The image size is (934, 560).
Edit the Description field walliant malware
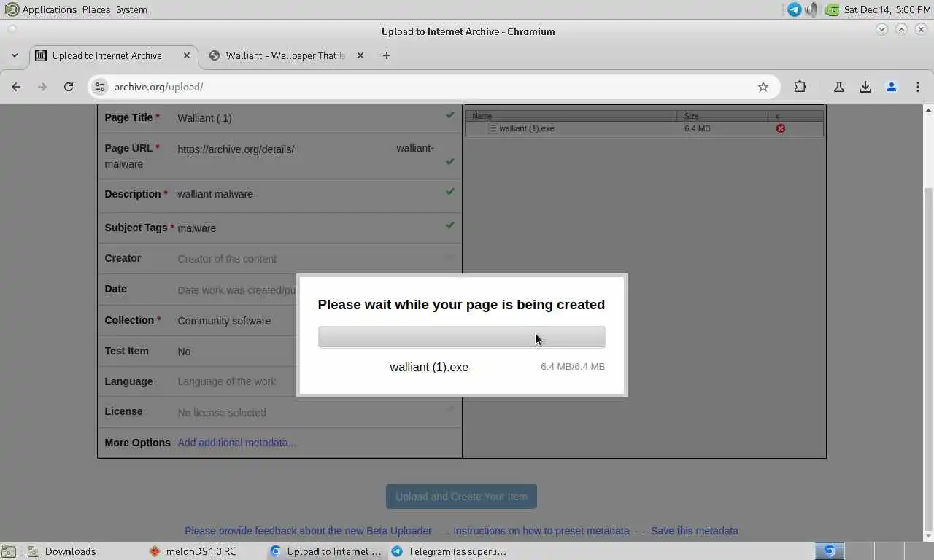pos(215,194)
